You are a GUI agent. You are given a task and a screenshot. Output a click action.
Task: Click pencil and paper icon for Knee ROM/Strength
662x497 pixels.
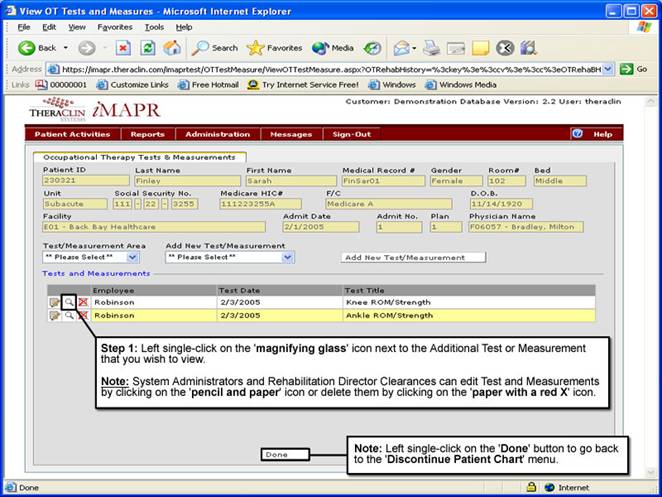(54, 301)
